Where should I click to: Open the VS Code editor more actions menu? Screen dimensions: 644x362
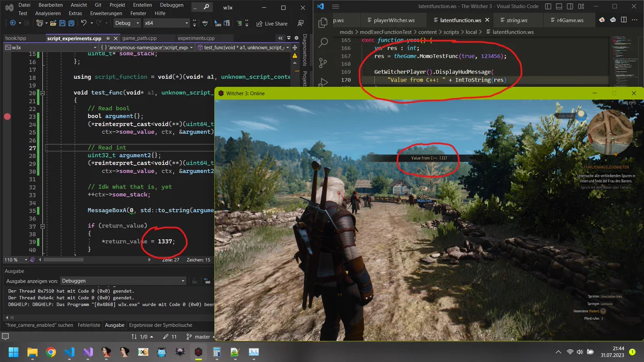(634, 20)
